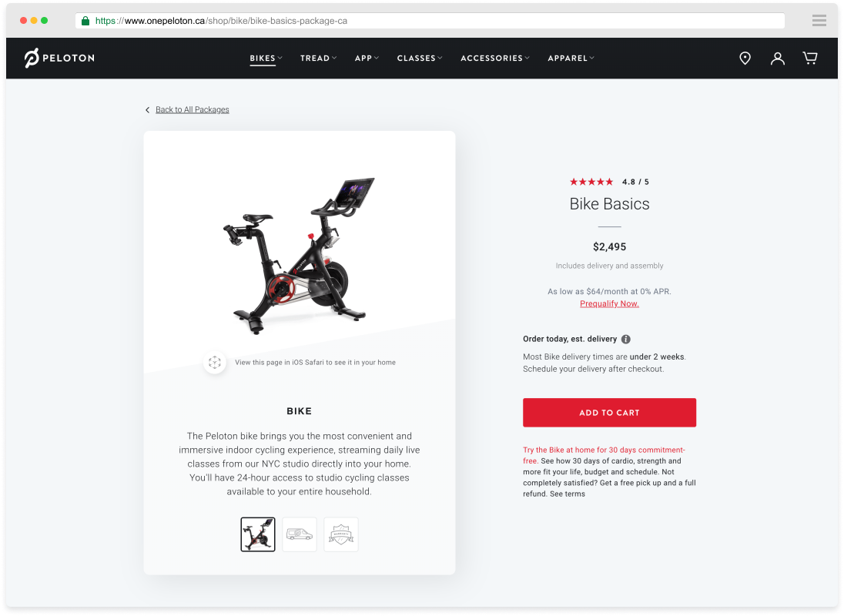
Task: Open the browser hamburger menu
Action: [819, 21]
